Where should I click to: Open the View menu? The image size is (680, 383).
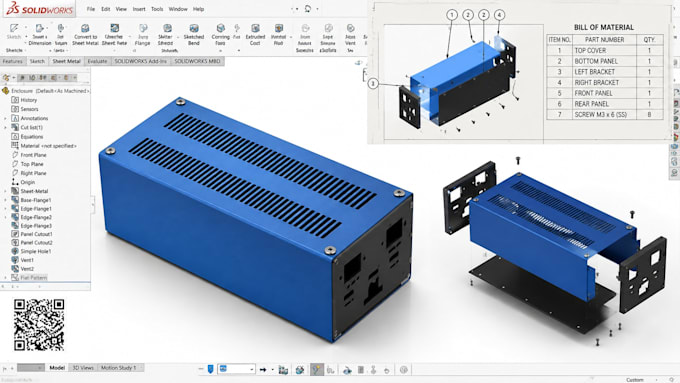121,9
